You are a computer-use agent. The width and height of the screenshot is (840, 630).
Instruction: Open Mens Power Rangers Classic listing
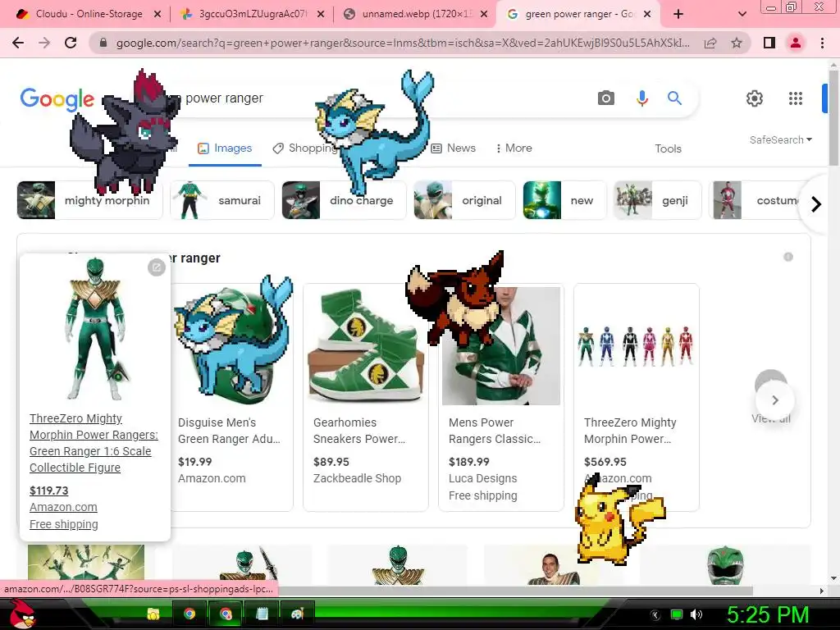coord(495,431)
